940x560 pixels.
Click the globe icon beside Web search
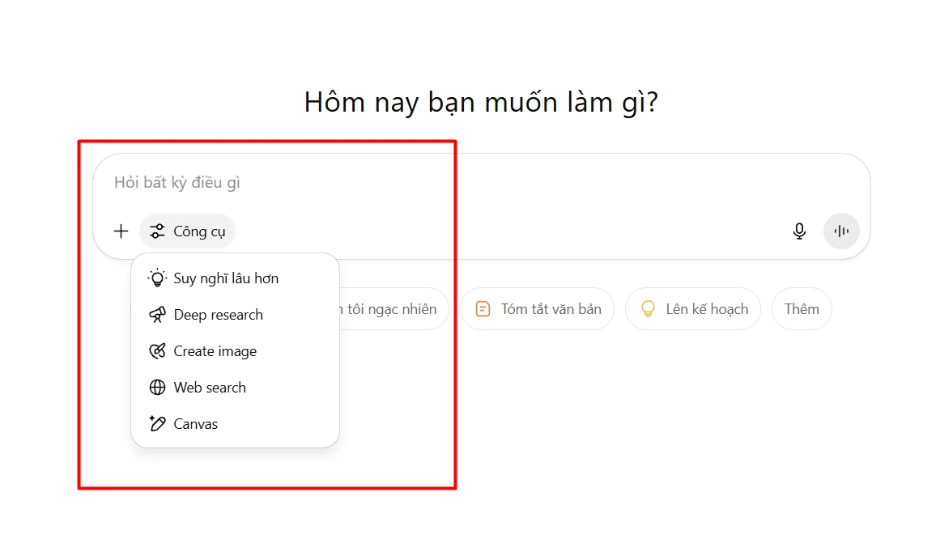pos(157,388)
